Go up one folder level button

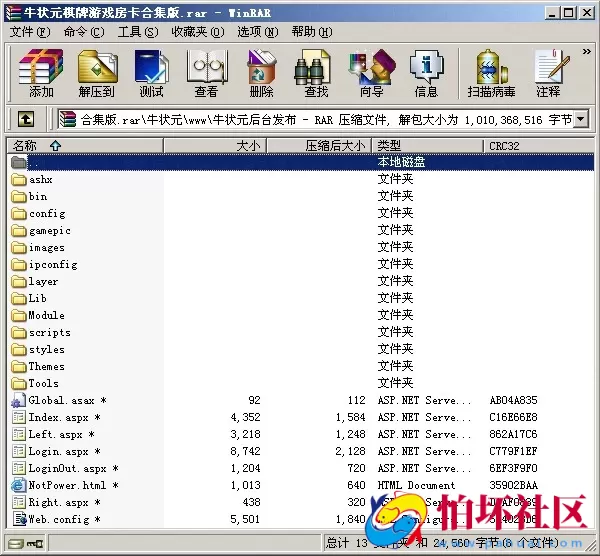coord(26,119)
